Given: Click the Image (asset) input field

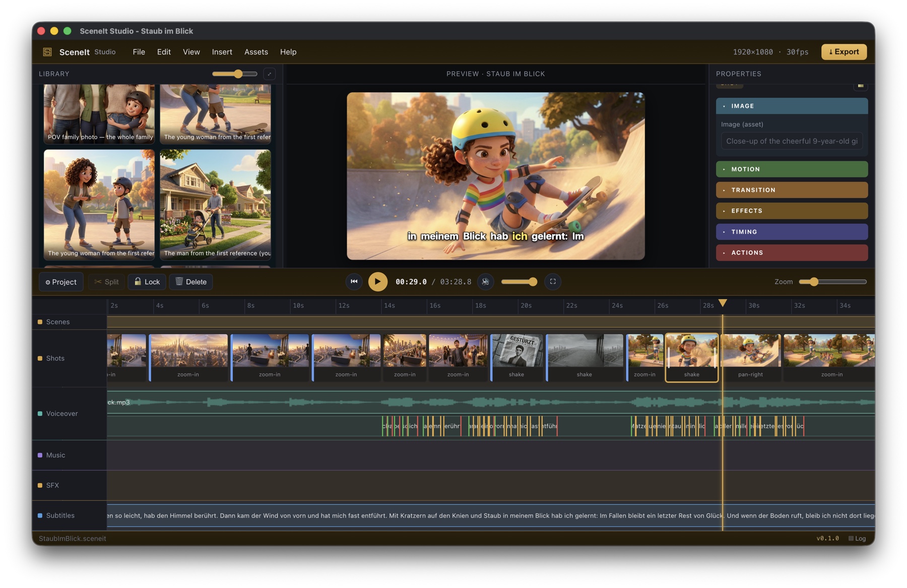Looking at the screenshot, I should point(792,141).
